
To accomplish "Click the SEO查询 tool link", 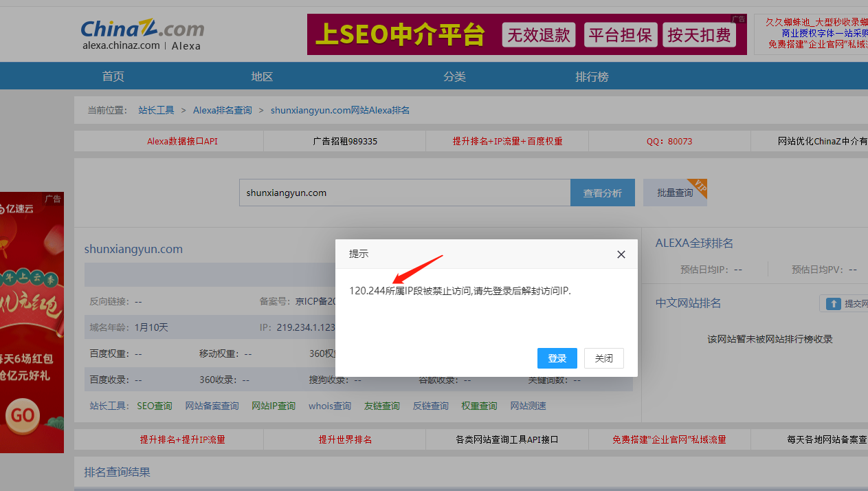I will click(x=155, y=406).
